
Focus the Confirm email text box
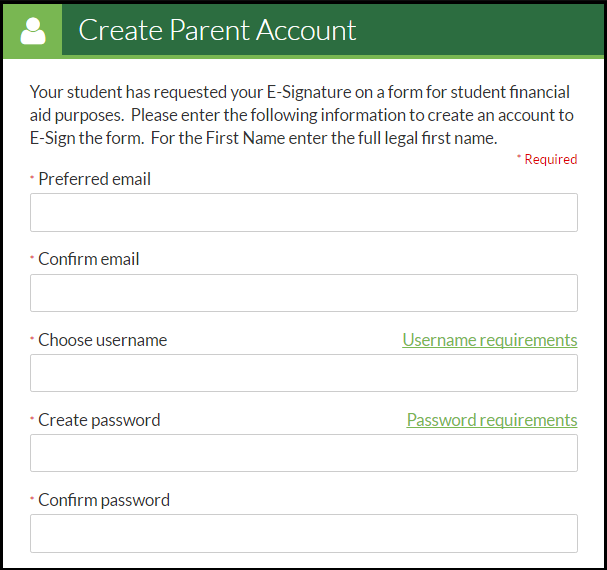click(x=303, y=293)
